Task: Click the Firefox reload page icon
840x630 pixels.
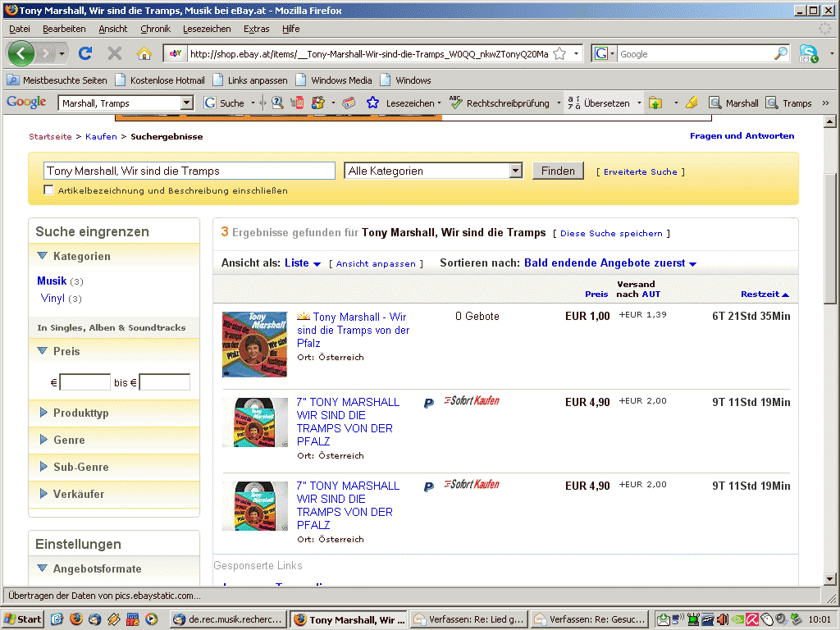Action: pos(84,53)
